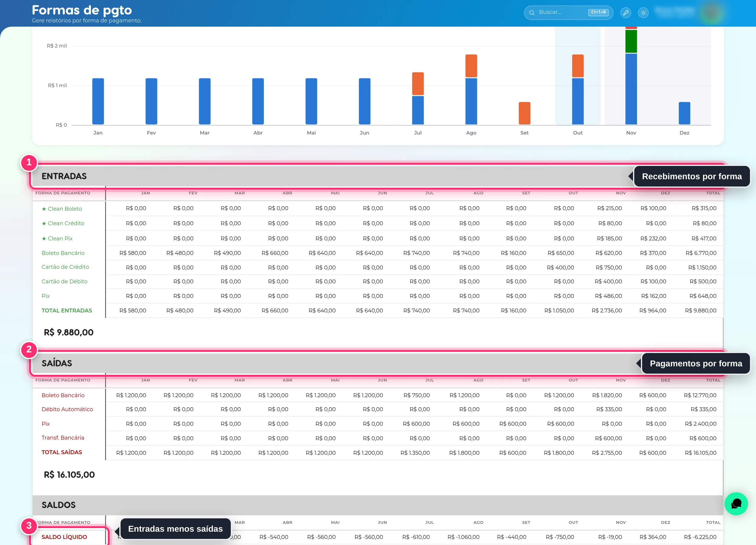Click the R$ 2.736,00 Nov entradas total
Viewport: 756px width, 545px height.
pyautogui.click(x=607, y=310)
